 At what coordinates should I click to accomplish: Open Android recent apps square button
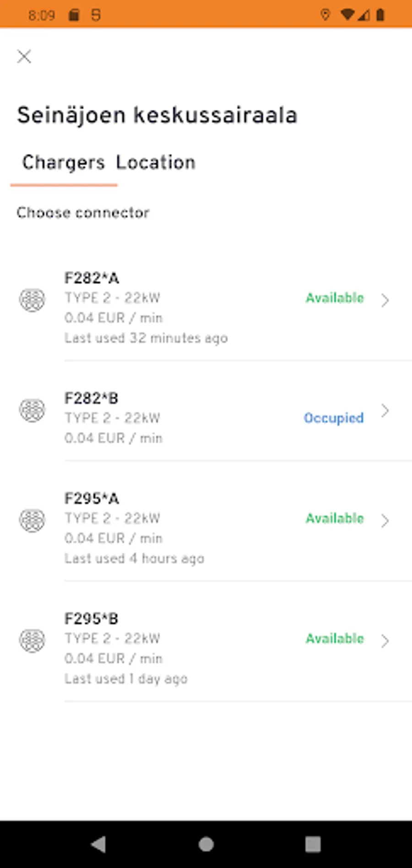tap(313, 844)
